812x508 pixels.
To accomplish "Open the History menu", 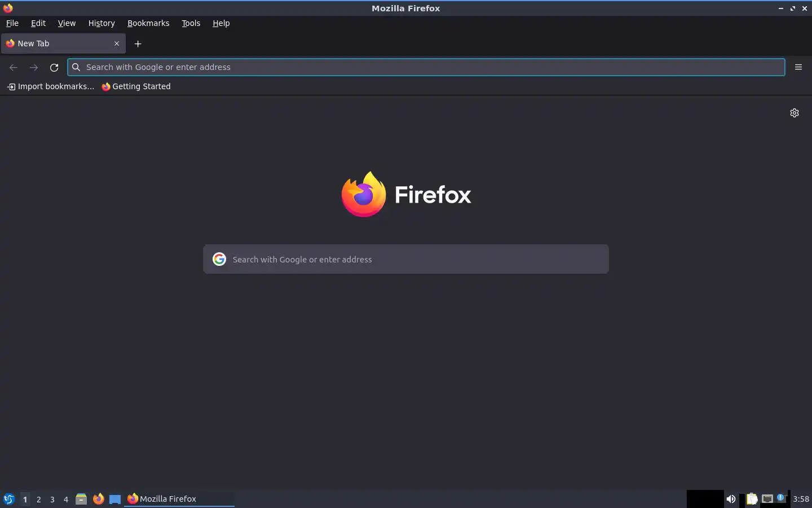I will coord(101,23).
